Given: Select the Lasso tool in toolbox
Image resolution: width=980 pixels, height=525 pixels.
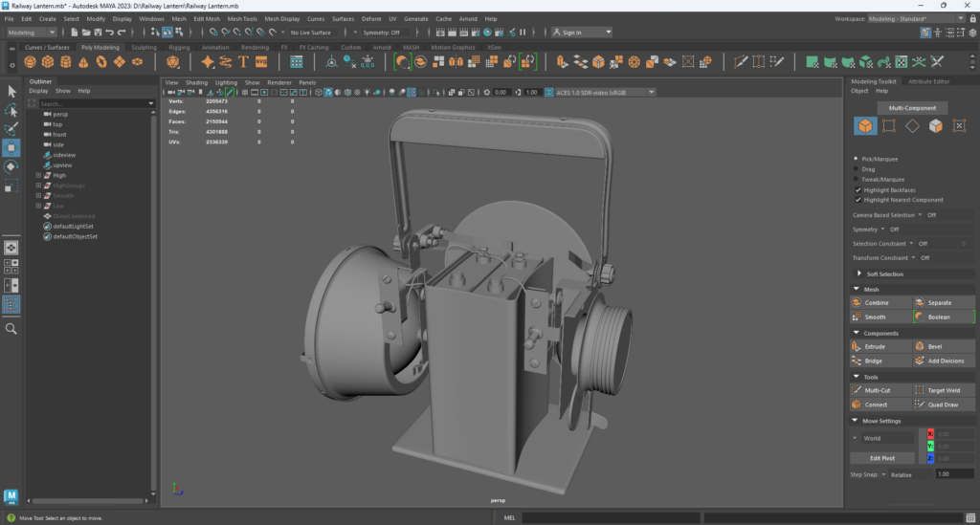Looking at the screenshot, I should (11, 111).
